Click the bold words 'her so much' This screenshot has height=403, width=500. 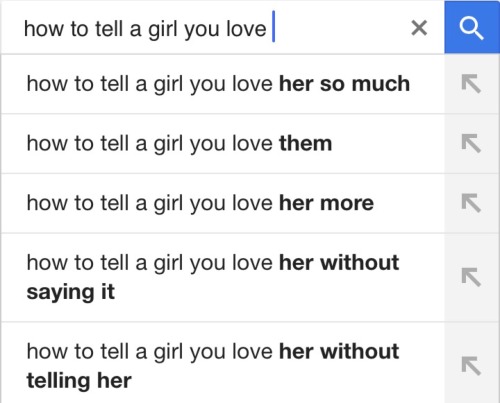coord(344,83)
